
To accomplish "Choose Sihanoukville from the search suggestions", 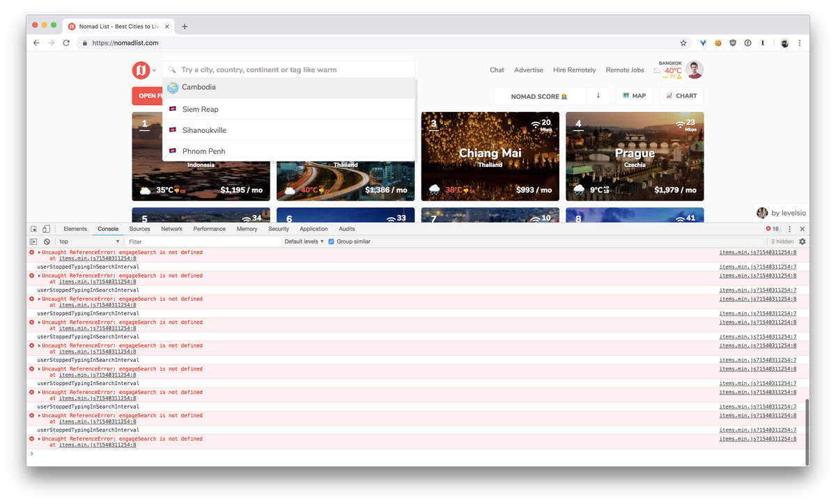I will (289, 130).
